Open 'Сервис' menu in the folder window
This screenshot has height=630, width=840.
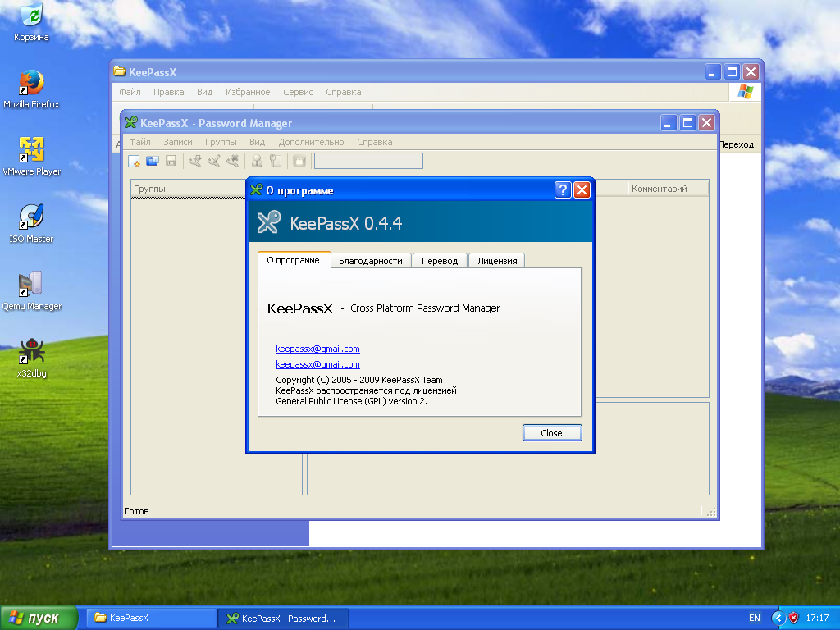pyautogui.click(x=298, y=92)
